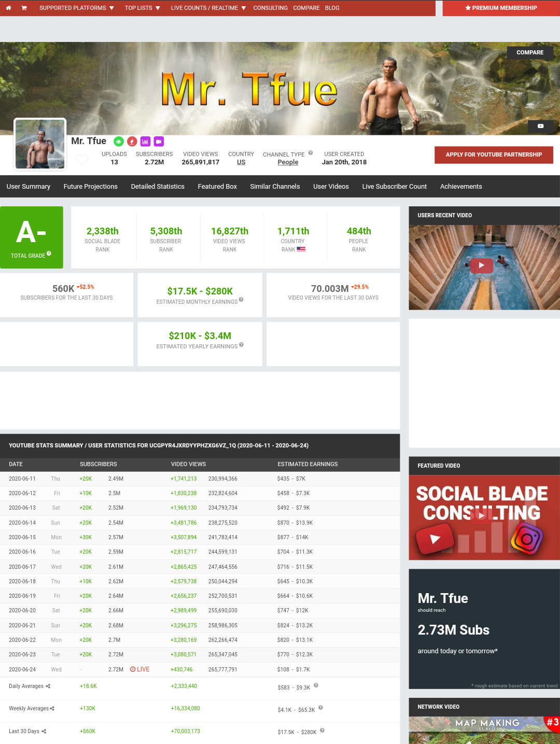The height and width of the screenshot is (744, 560).
Task: Click the purple video camera icon
Action: pos(159,142)
